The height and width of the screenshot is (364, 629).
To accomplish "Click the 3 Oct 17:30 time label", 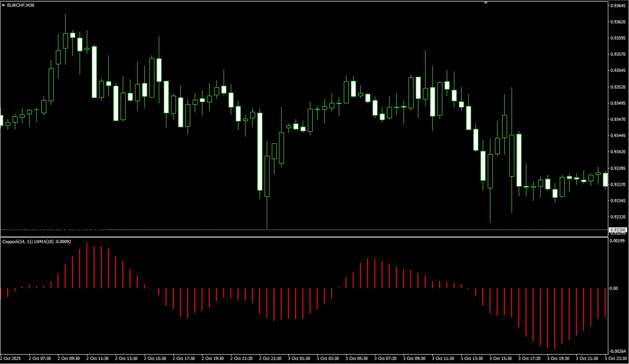I will pyautogui.click(x=529, y=359).
